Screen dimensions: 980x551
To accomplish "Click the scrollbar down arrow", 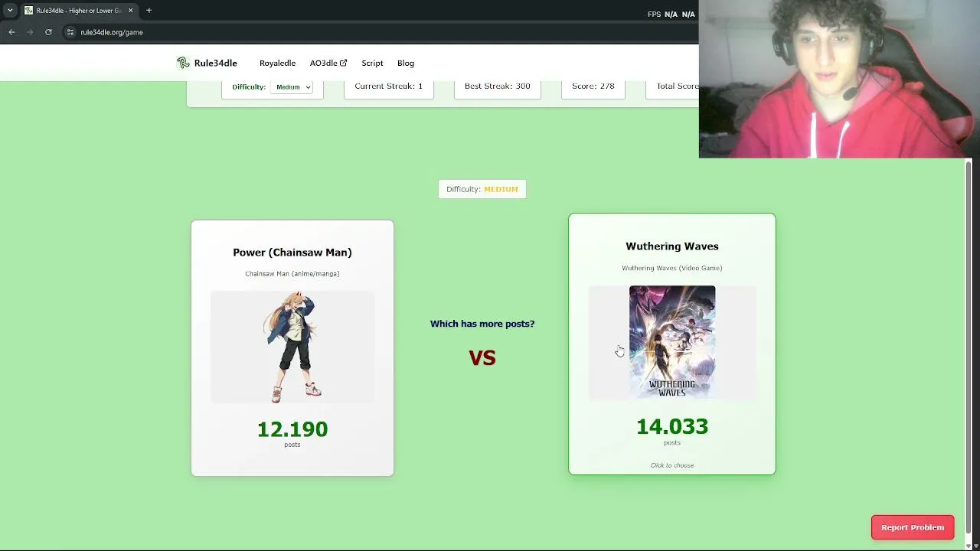I will (x=969, y=545).
